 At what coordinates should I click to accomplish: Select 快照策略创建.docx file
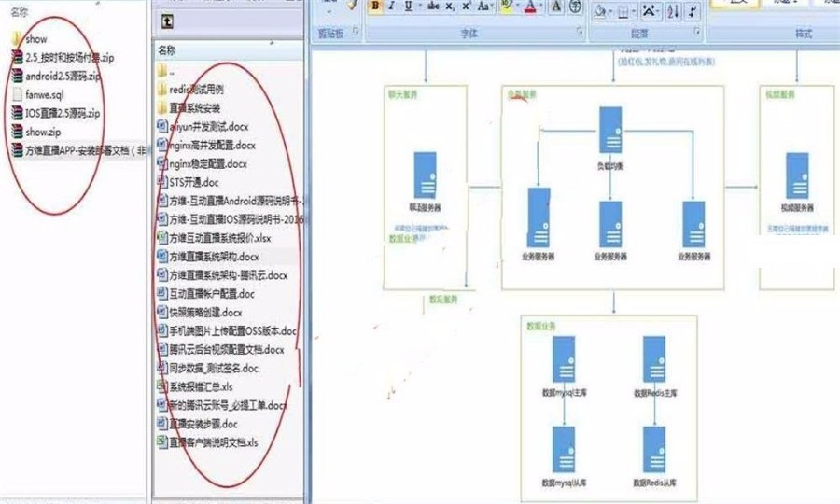[200, 313]
